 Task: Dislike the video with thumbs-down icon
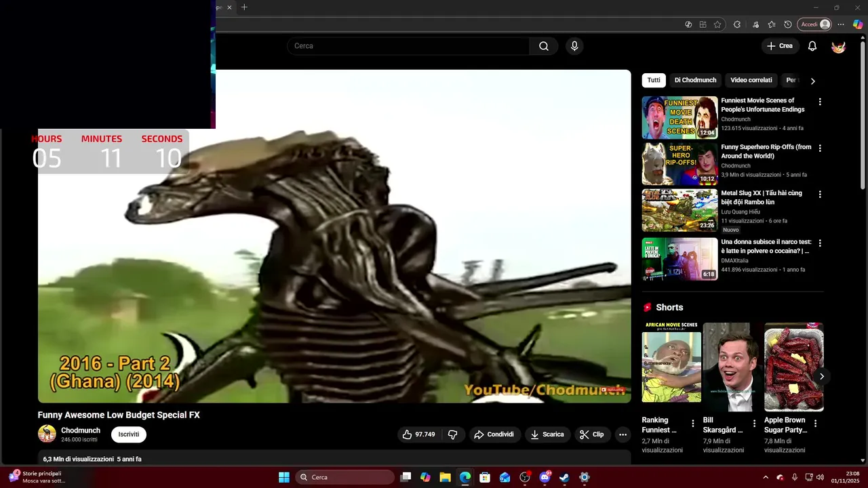click(453, 434)
